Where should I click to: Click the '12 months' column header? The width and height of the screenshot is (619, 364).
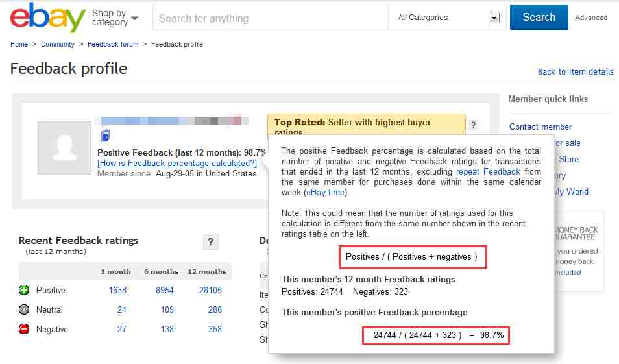click(x=207, y=272)
